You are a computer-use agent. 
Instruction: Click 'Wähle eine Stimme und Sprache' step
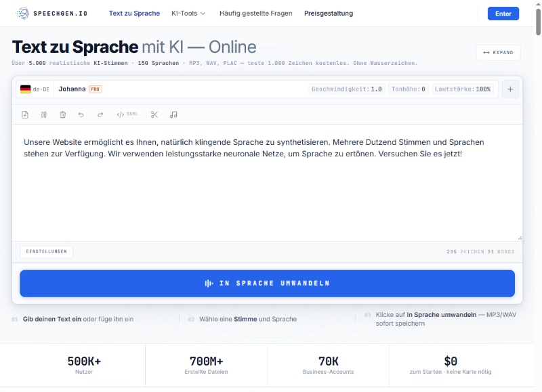click(x=248, y=319)
